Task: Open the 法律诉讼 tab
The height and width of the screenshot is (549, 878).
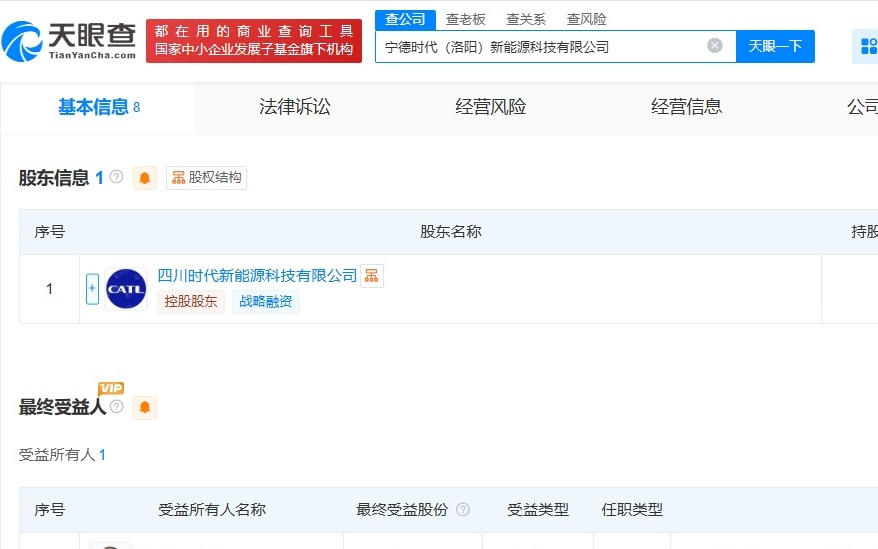Action: click(x=294, y=107)
